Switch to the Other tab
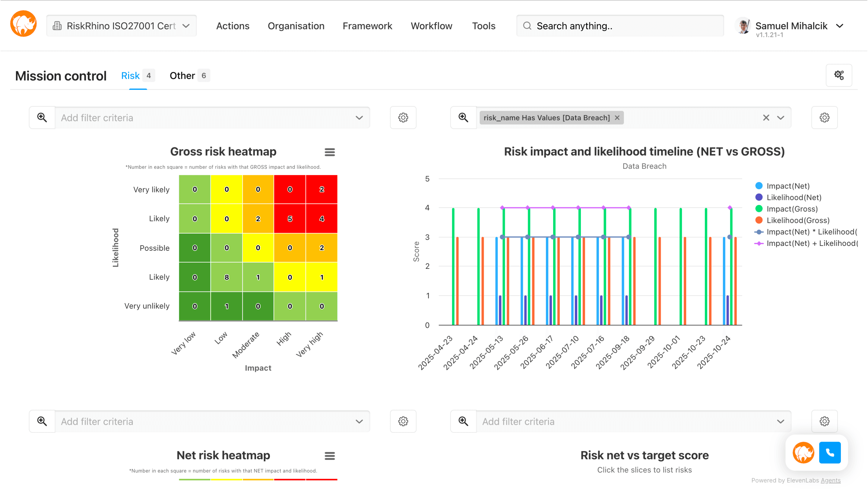This screenshot has height=490, width=868. point(182,75)
